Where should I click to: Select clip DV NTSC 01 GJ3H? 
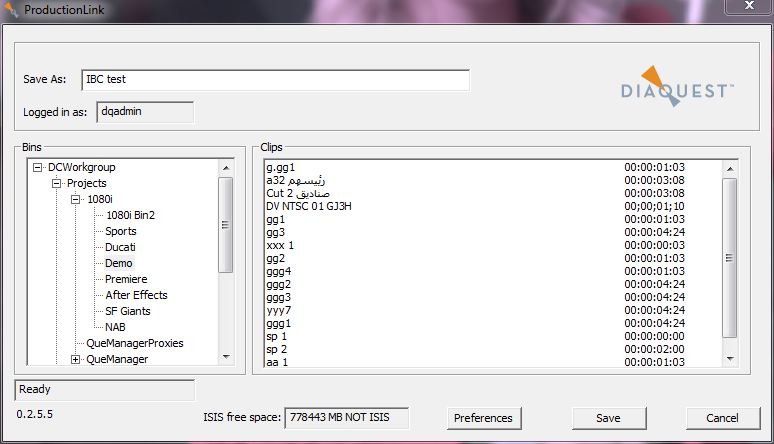pyautogui.click(x=309, y=206)
